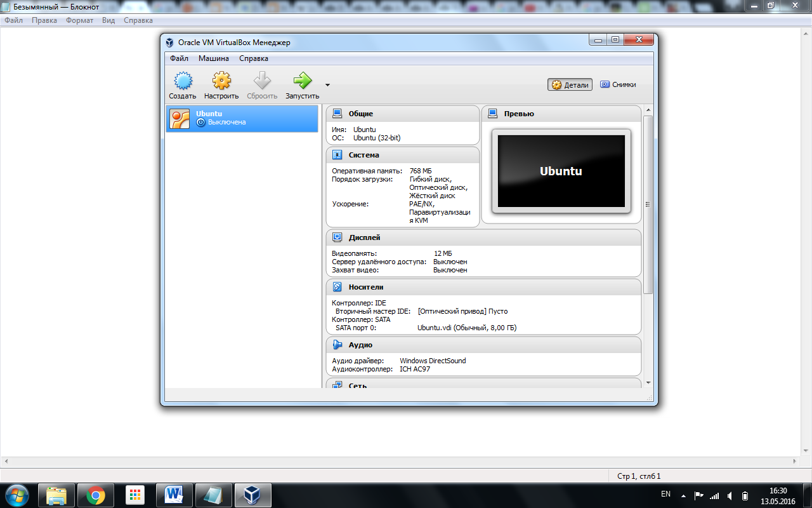Viewport: 812px width, 508px height.
Task: Open the Action Center flag tray icon
Action: [x=699, y=495]
